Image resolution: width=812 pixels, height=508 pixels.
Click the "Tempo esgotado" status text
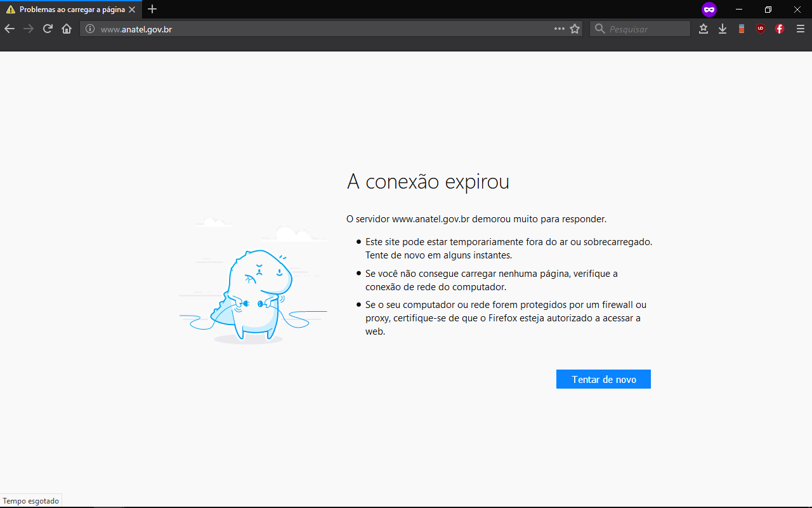click(x=31, y=501)
